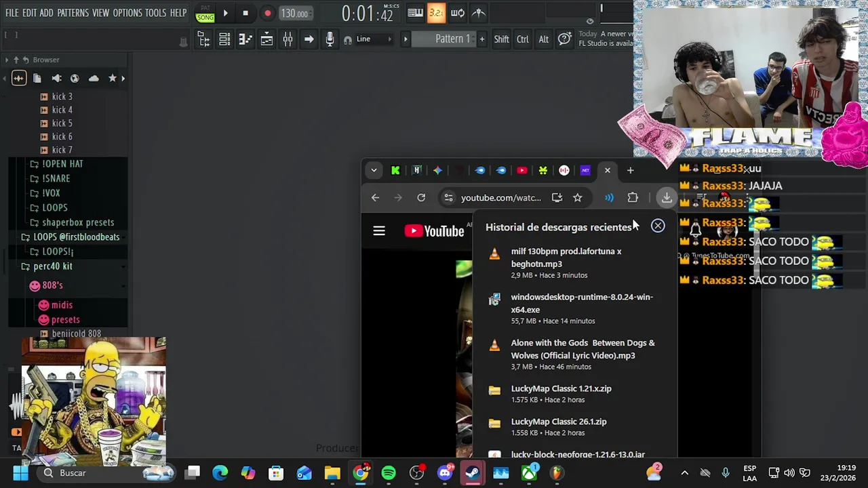Viewport: 868px width, 488px height.
Task: Click the typing keyboard to piano icon
Action: coord(416,13)
